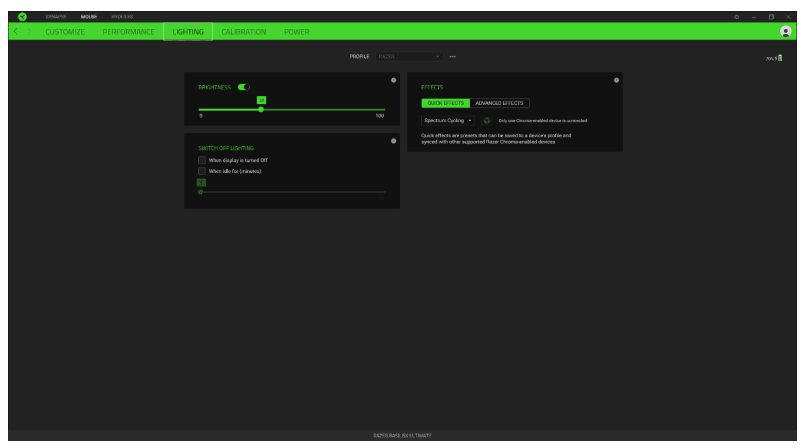Minimize the Synapse window

pos(754,17)
